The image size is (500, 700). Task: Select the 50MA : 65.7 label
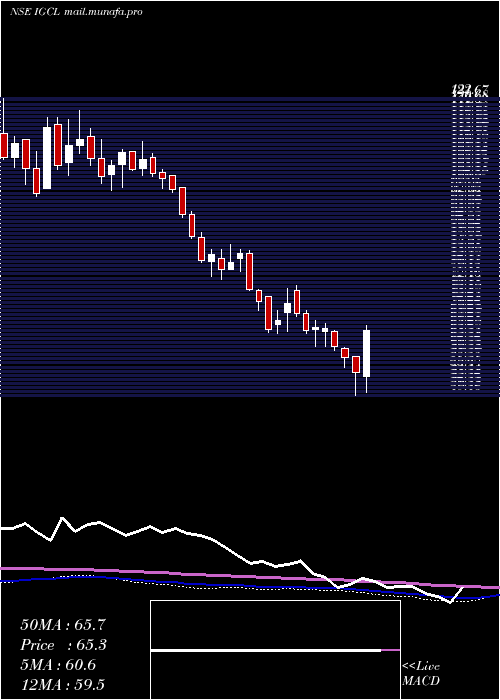(63, 625)
